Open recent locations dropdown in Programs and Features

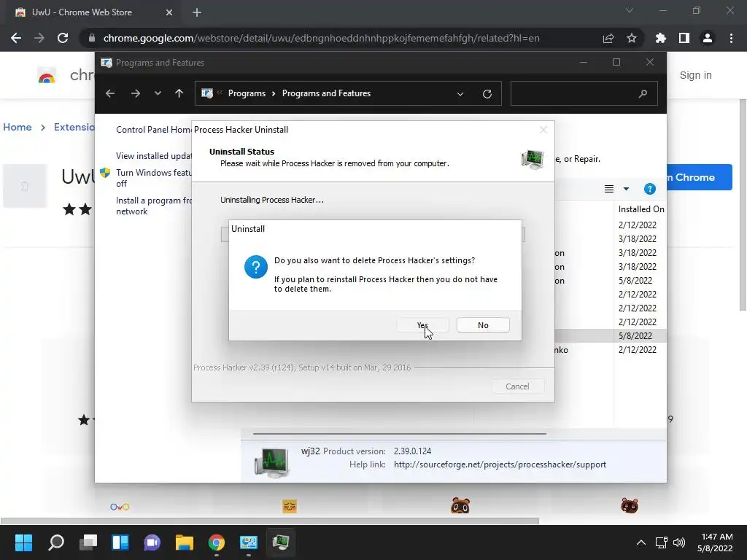158,93
